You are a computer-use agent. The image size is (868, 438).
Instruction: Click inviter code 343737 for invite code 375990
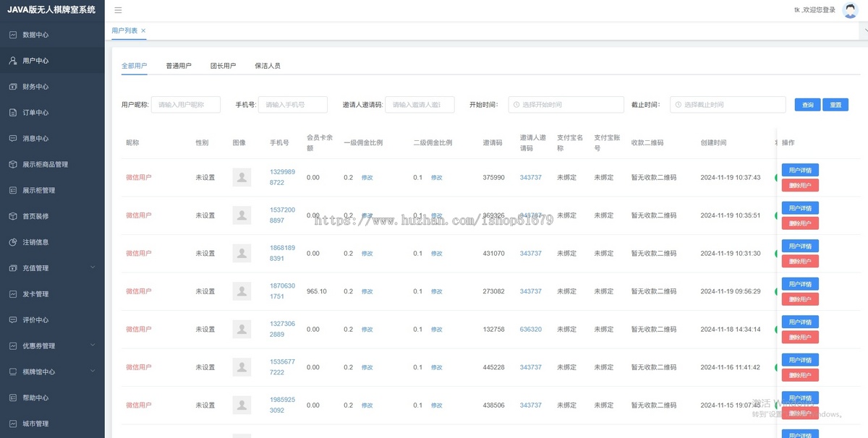[530, 177]
